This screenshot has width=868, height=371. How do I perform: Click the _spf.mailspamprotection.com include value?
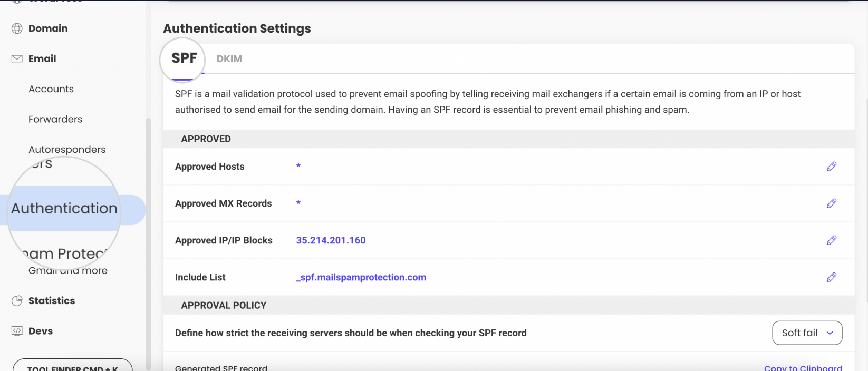pos(361,277)
